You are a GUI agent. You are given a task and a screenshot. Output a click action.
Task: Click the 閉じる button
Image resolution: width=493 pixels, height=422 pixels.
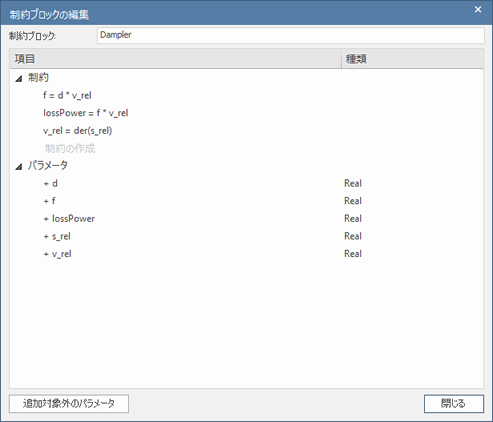[454, 404]
